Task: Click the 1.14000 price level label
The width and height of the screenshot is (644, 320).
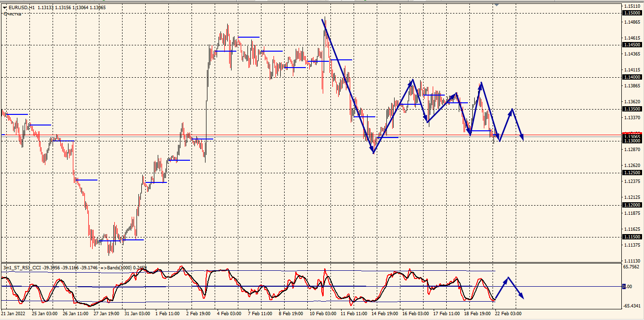Action: click(632, 77)
